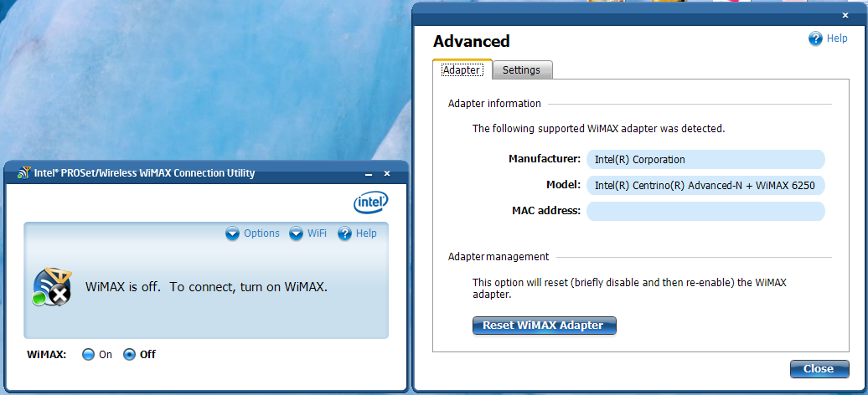This screenshot has width=868, height=395.
Task: Click the 'following supported WiMAX adapter' text
Action: 598,129
